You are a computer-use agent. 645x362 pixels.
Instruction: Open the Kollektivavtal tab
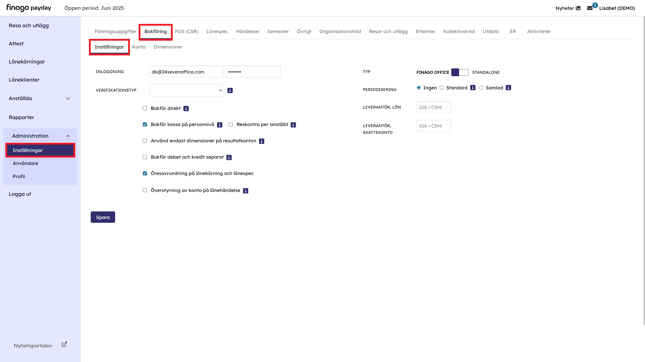tap(459, 31)
